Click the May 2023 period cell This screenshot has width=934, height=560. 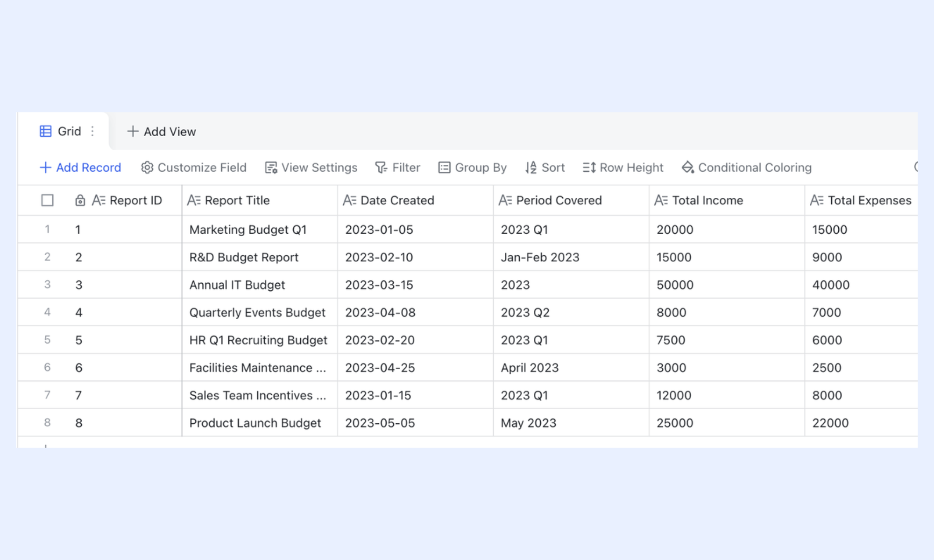click(571, 423)
